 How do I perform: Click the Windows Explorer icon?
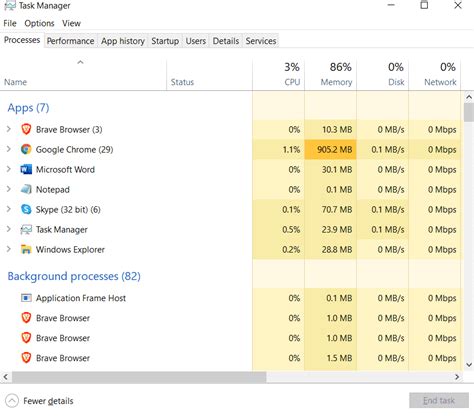coord(26,249)
